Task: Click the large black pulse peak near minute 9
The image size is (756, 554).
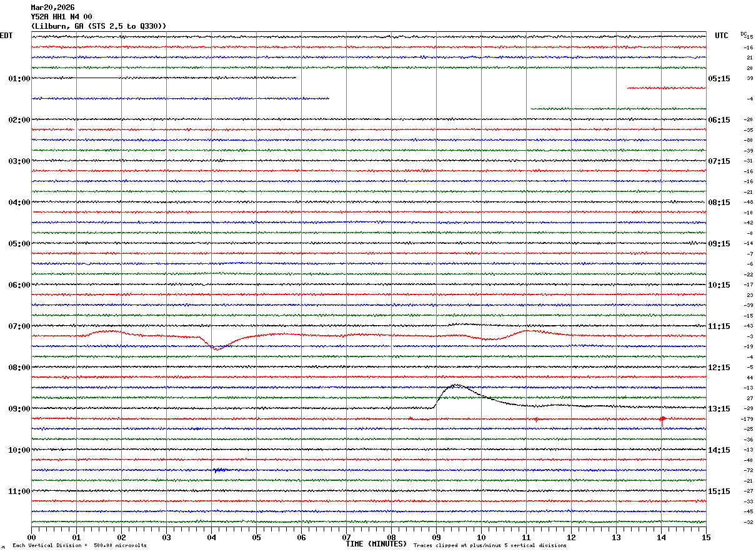Action: coord(455,385)
